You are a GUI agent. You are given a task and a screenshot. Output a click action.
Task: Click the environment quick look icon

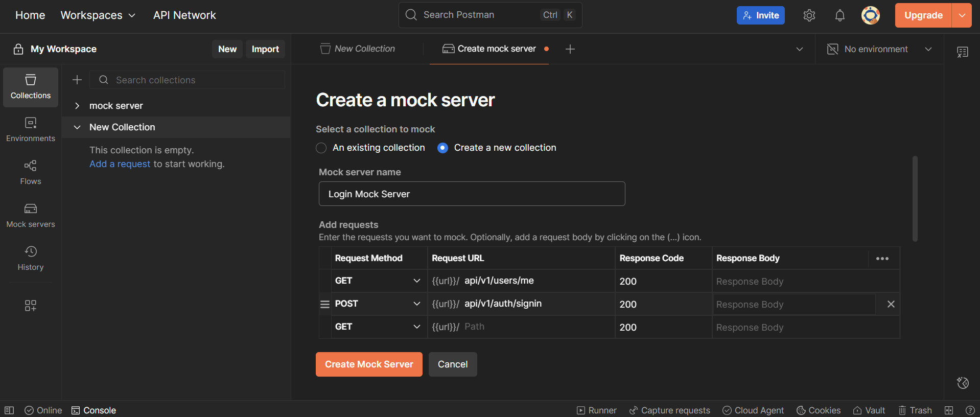[963, 52]
